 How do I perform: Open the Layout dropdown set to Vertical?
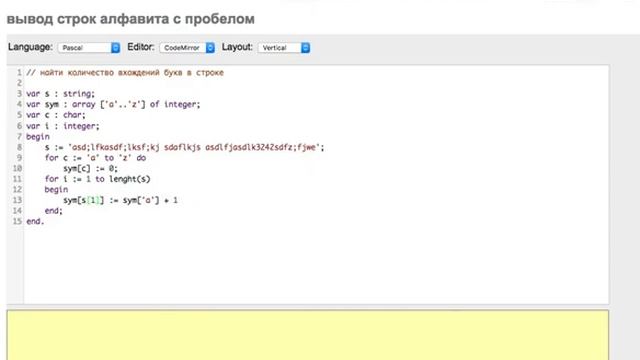point(284,48)
